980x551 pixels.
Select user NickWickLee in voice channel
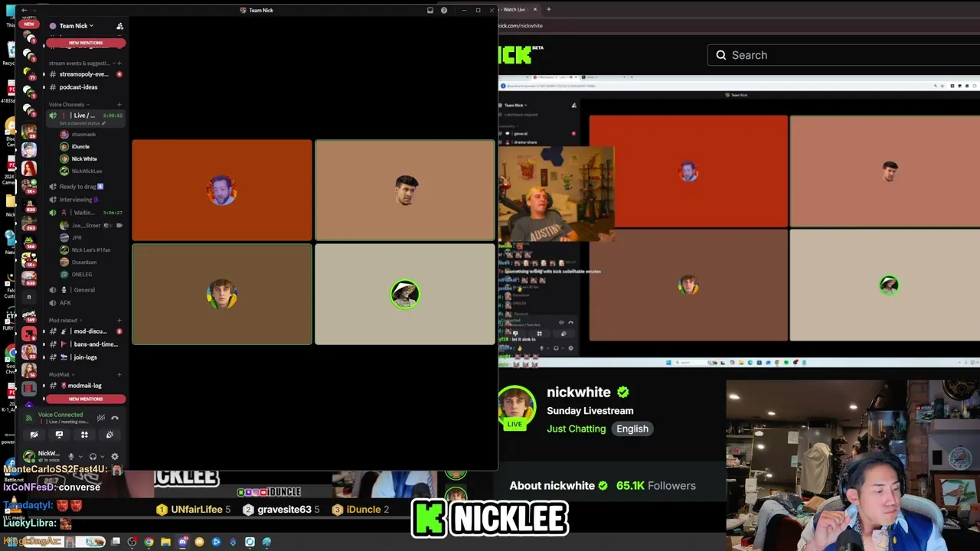click(x=92, y=171)
